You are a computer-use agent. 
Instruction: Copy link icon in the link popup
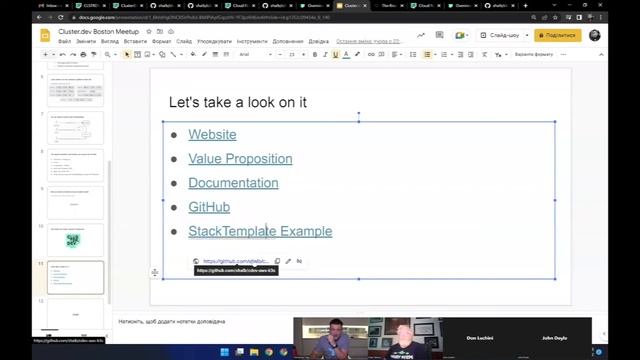point(277,261)
